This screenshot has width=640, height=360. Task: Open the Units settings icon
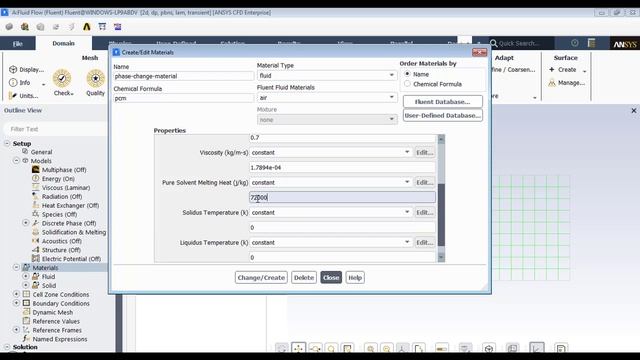13,96
